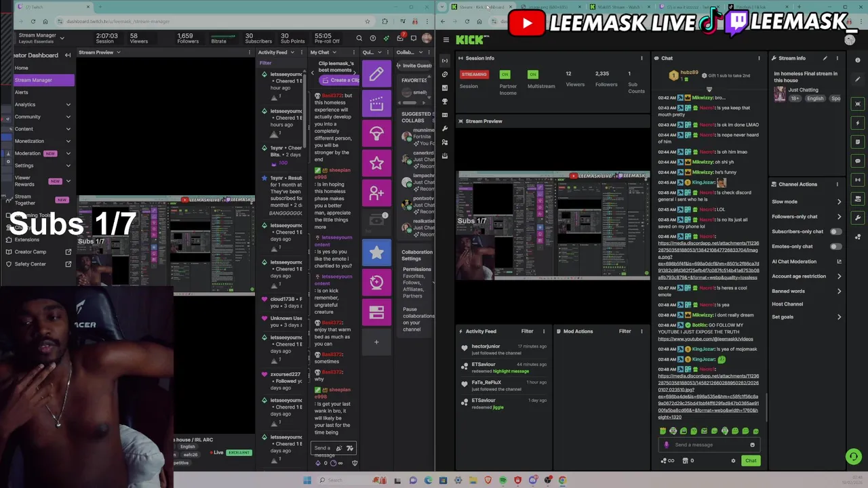The height and width of the screenshot is (488, 868).
Task: Expand Slow mode options
Action: tap(839, 202)
